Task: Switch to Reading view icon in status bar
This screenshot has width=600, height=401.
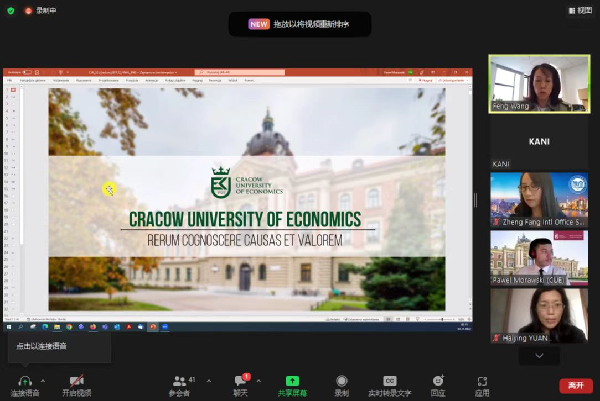Action: 408,319
